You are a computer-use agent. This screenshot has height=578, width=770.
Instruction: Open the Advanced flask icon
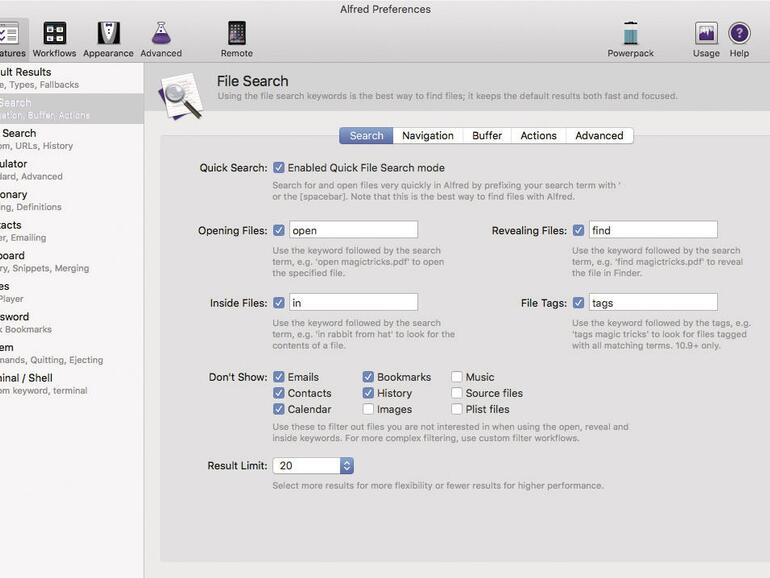click(161, 34)
